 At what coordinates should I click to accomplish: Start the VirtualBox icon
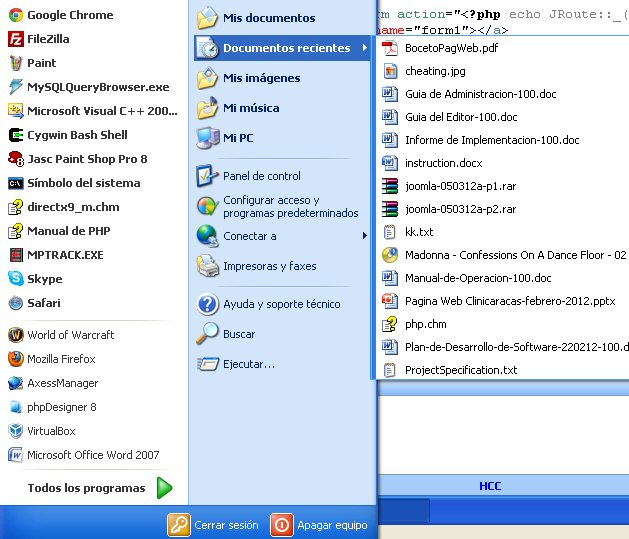tap(16, 431)
